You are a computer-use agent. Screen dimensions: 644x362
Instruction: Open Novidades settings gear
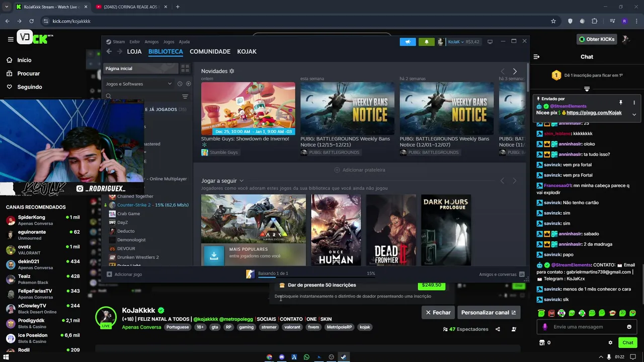pyautogui.click(x=232, y=71)
